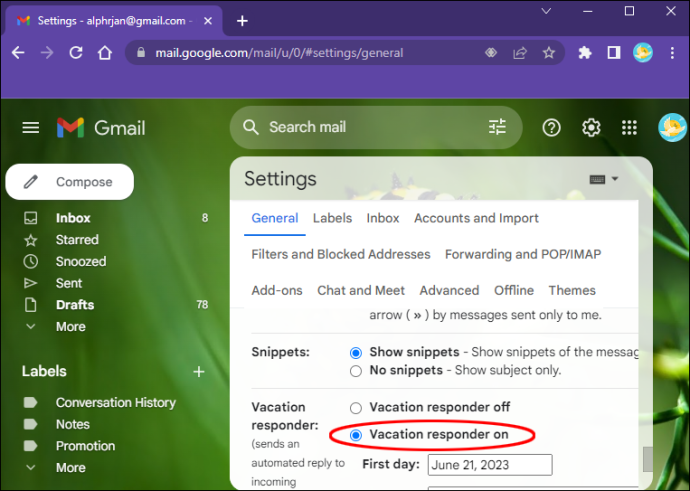This screenshot has height=491, width=690.
Task: Open the input tools keyboard dropdown
Action: [x=604, y=179]
